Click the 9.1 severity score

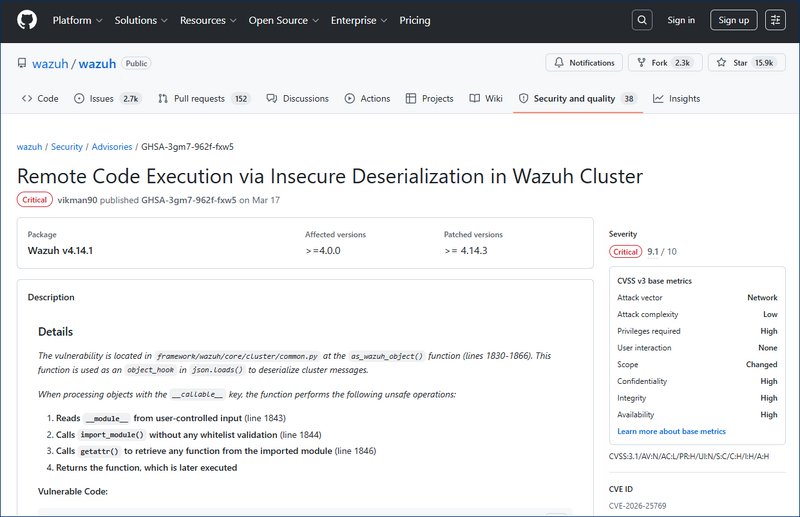[x=653, y=252]
